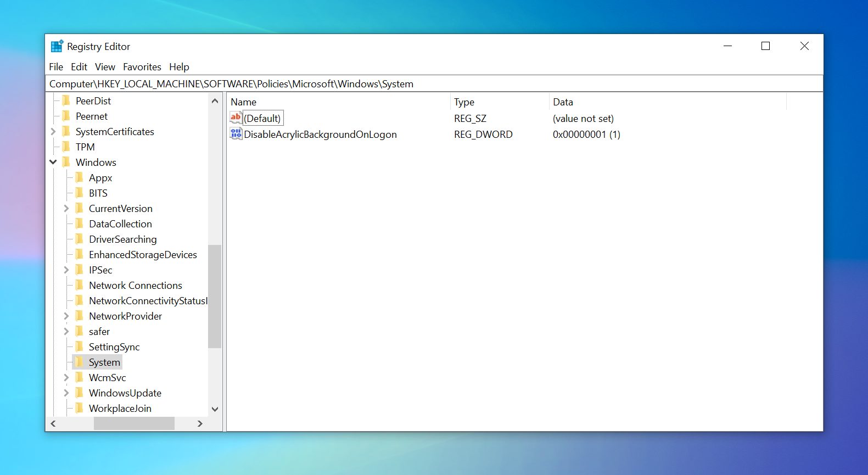Click the 0x00000001 (1) data cell
This screenshot has width=868, height=475.
[x=586, y=134]
